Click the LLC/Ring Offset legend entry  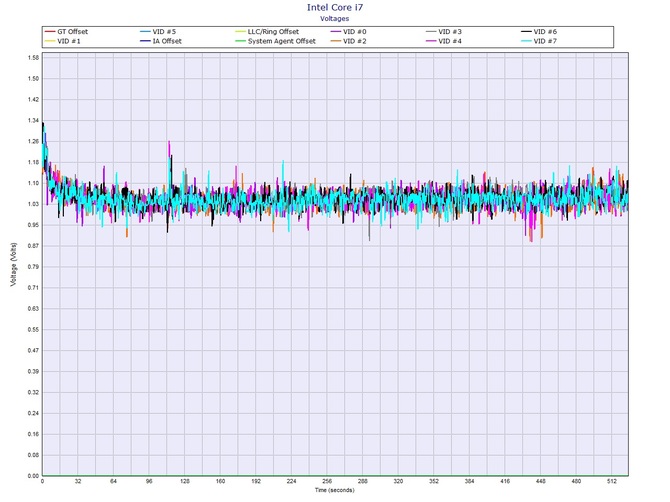coord(267,32)
